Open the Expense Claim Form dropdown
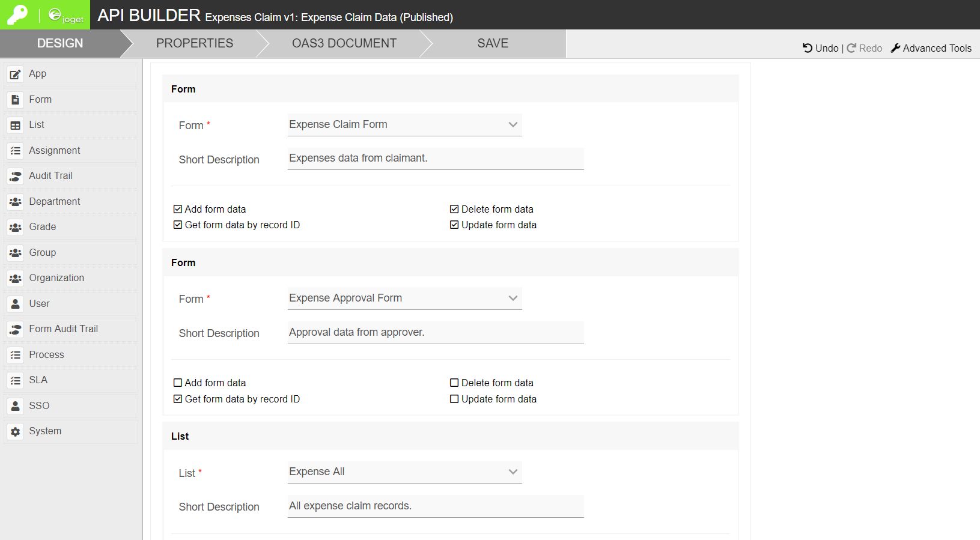The width and height of the screenshot is (980, 540). [404, 125]
